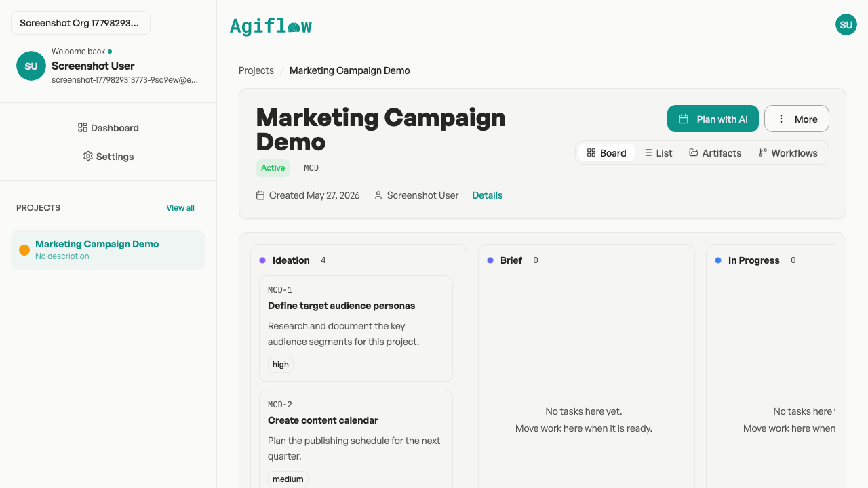
Task: Click the Plan with AI button
Action: tap(713, 119)
